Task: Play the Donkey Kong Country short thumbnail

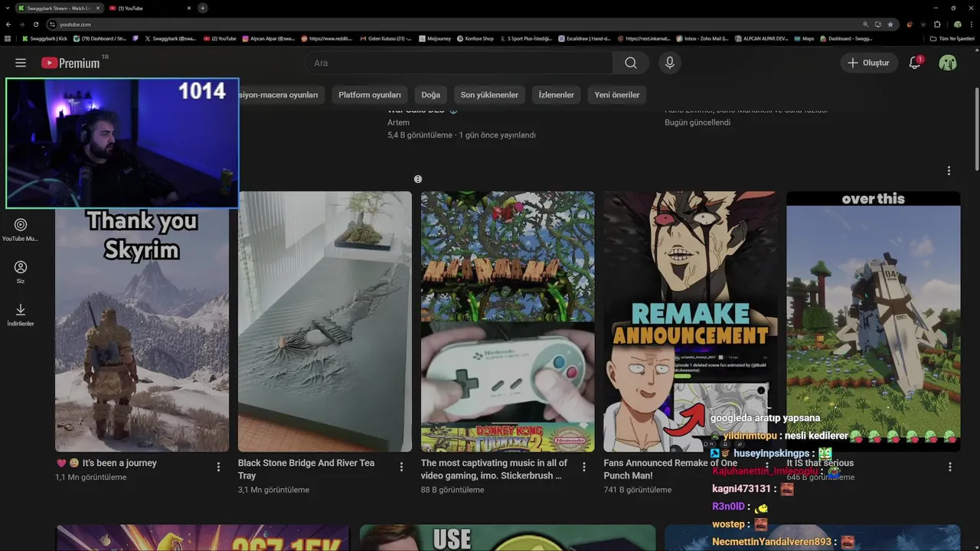Action: [508, 321]
